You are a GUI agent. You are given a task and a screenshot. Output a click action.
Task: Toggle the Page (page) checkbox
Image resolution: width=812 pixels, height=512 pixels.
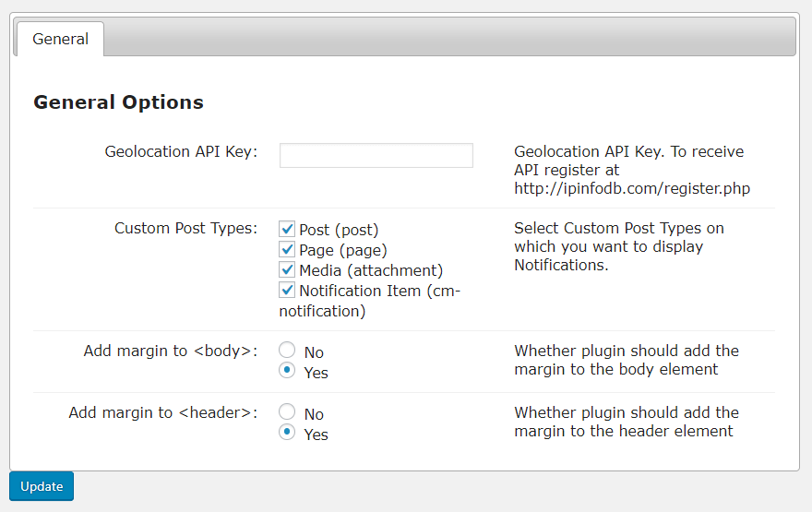pyautogui.click(x=287, y=249)
